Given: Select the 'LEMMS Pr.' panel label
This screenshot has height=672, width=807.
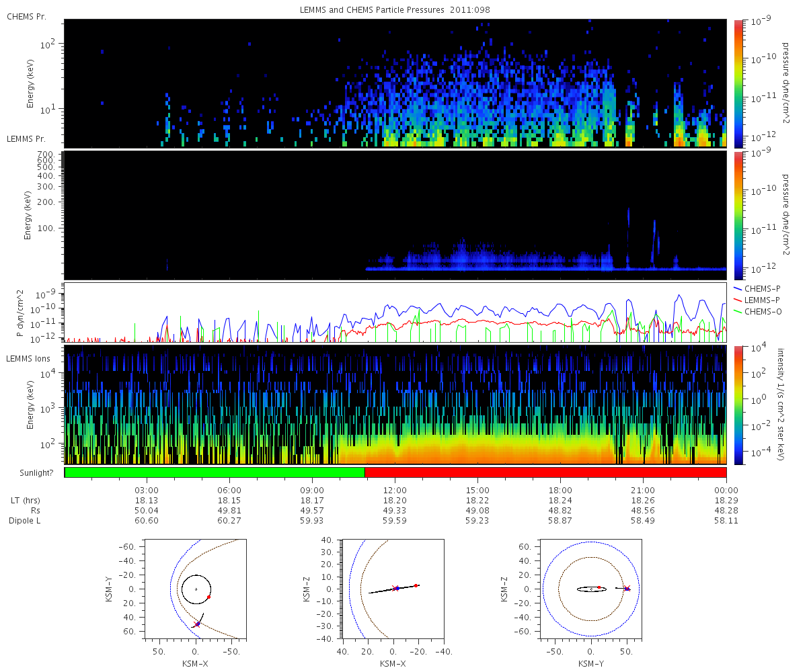Looking at the screenshot, I should click(27, 139).
